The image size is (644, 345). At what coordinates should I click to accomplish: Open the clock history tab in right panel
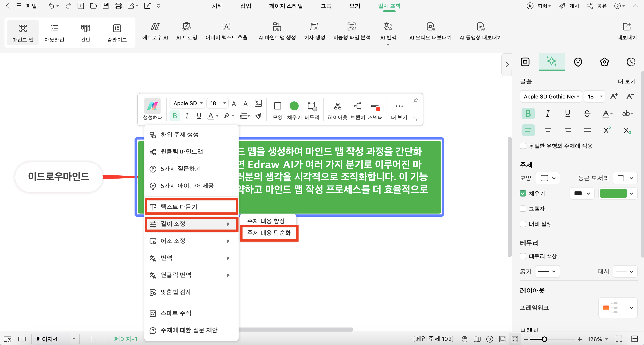pyautogui.click(x=631, y=62)
